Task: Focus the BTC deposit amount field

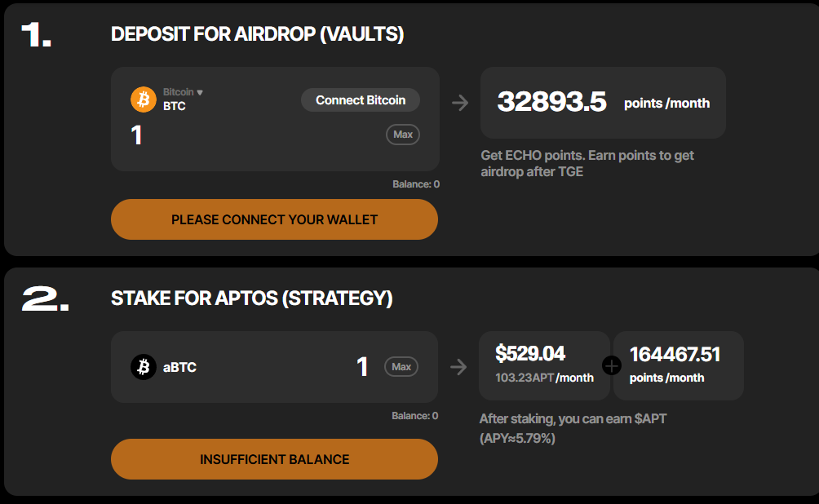Action: tap(245, 135)
